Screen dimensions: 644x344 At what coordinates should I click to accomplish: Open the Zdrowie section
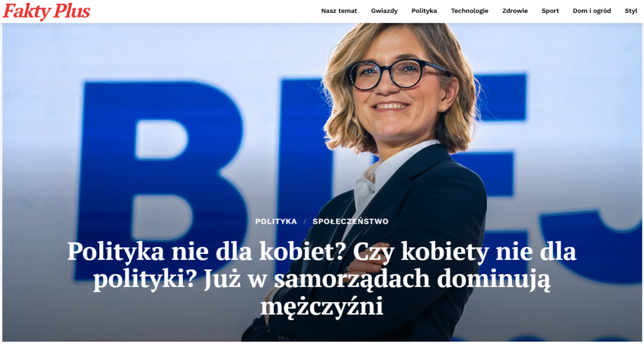[x=515, y=11]
